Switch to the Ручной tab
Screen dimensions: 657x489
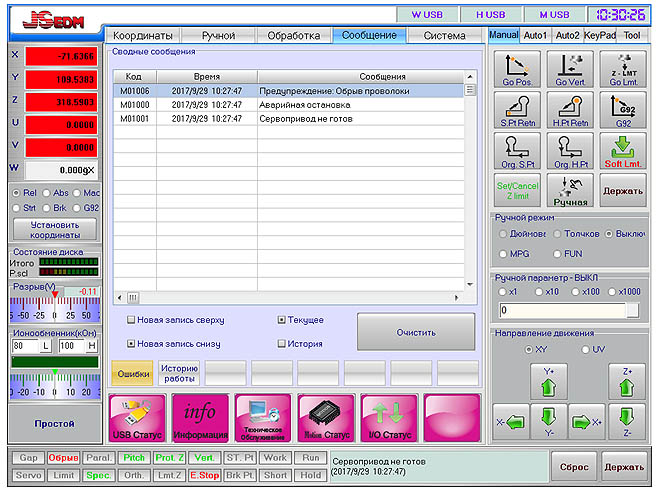pos(218,36)
